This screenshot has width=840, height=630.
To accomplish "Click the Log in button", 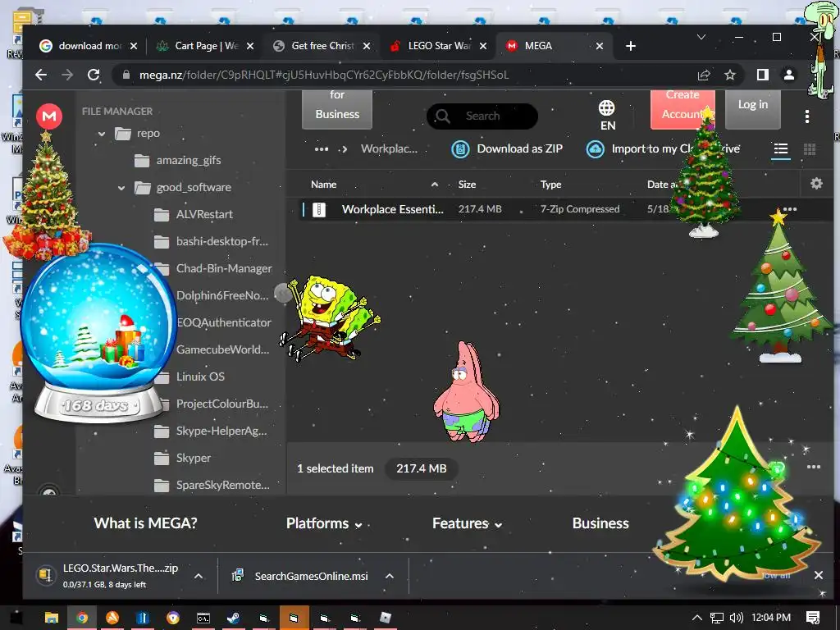I will (x=753, y=109).
